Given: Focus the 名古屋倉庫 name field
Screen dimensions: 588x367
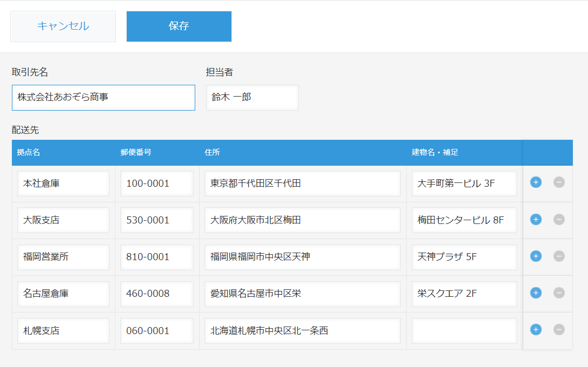Looking at the screenshot, I should pyautogui.click(x=63, y=294).
